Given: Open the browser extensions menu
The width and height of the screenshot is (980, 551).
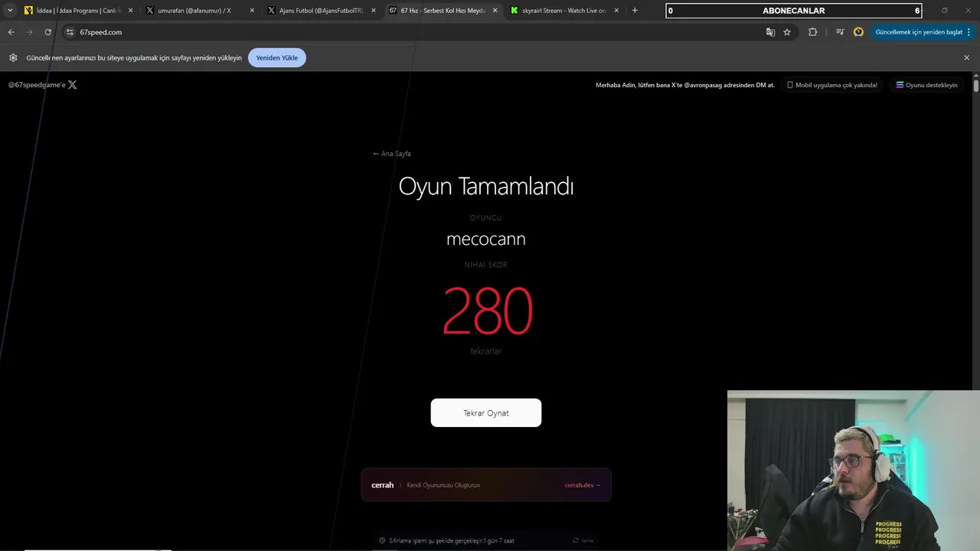Looking at the screenshot, I should [812, 32].
